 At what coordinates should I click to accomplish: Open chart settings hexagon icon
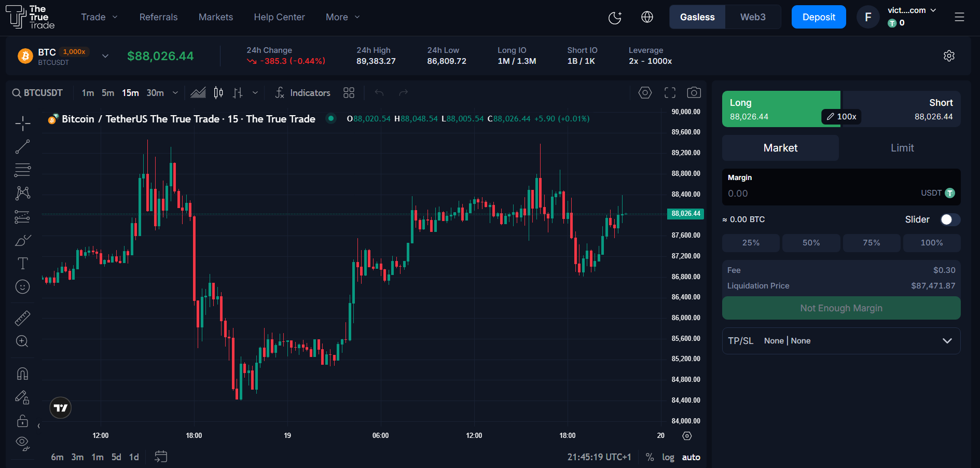[x=645, y=93]
